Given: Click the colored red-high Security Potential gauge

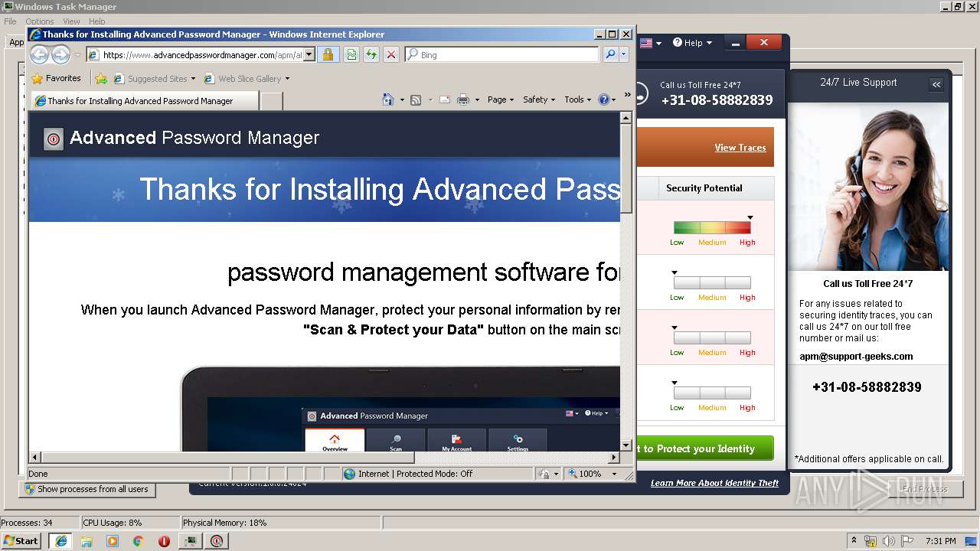Looking at the screenshot, I should (x=712, y=227).
